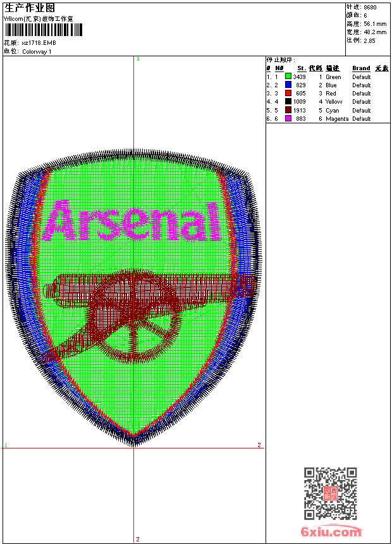The height and width of the screenshot is (544, 392).
Task: Click the 'Brand' column header
Action: [x=361, y=68]
